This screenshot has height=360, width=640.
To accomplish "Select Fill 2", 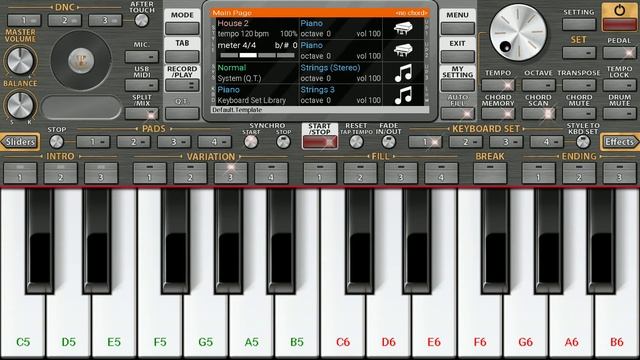I will (x=360, y=173).
